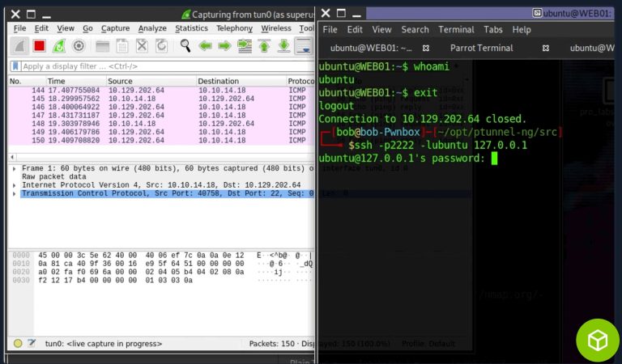This screenshot has width=622, height=364.
Task: Expand the Frame 1 details row
Action: click(x=13, y=168)
